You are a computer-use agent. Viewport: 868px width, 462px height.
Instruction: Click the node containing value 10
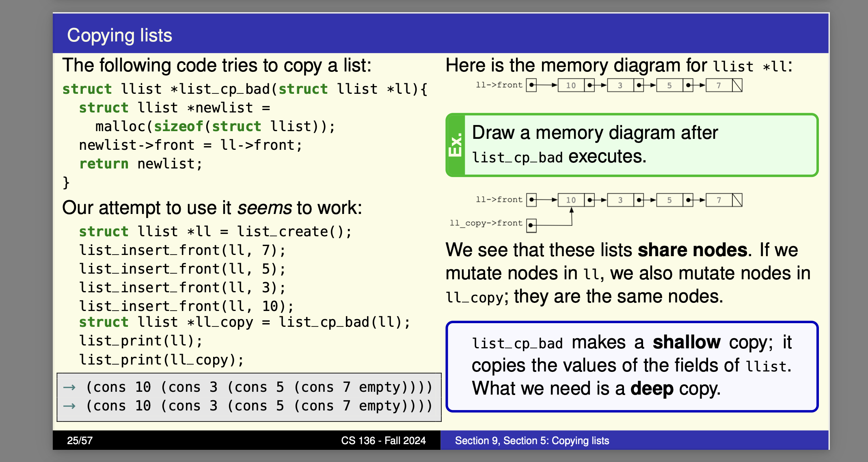pos(571,85)
